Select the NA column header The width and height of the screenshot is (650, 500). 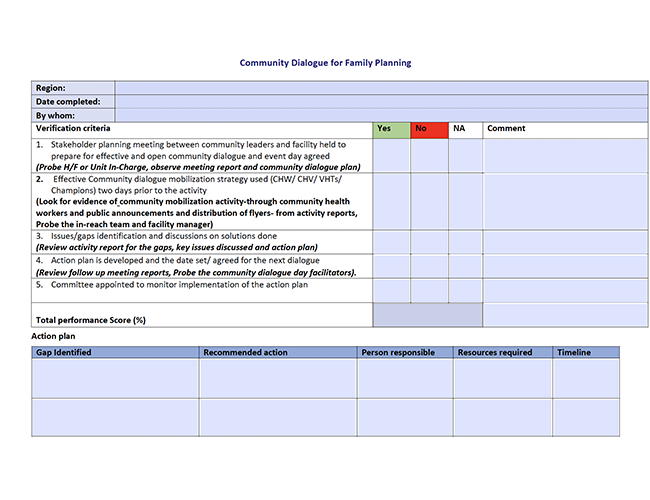465,129
